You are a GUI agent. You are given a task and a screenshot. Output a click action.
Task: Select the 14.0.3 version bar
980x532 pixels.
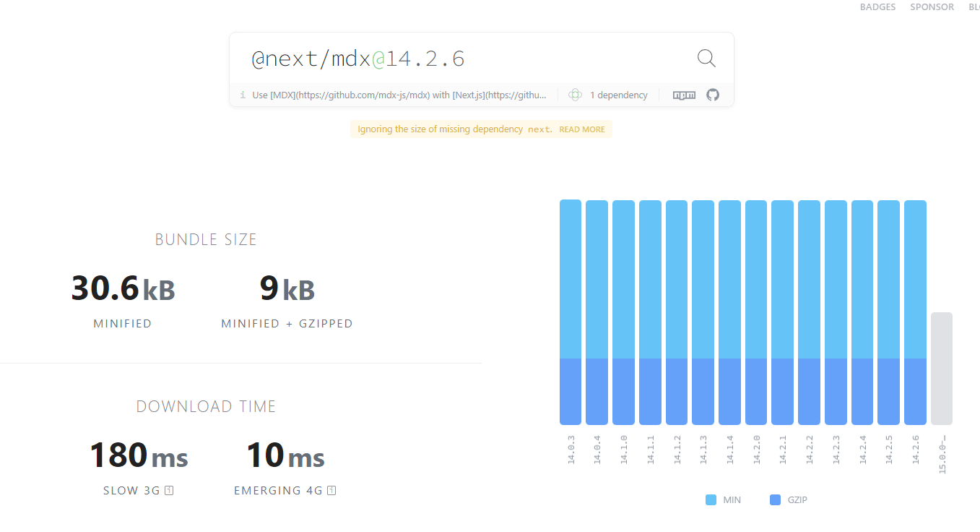571,312
